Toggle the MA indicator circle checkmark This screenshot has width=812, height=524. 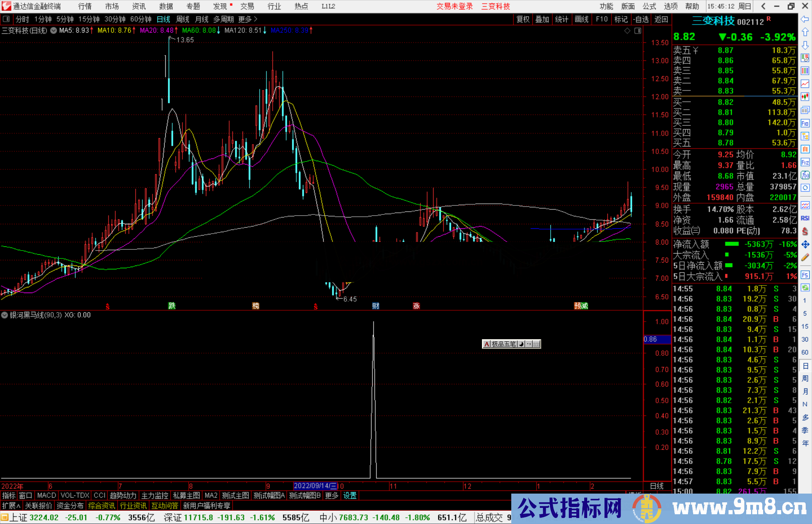[x=53, y=30]
